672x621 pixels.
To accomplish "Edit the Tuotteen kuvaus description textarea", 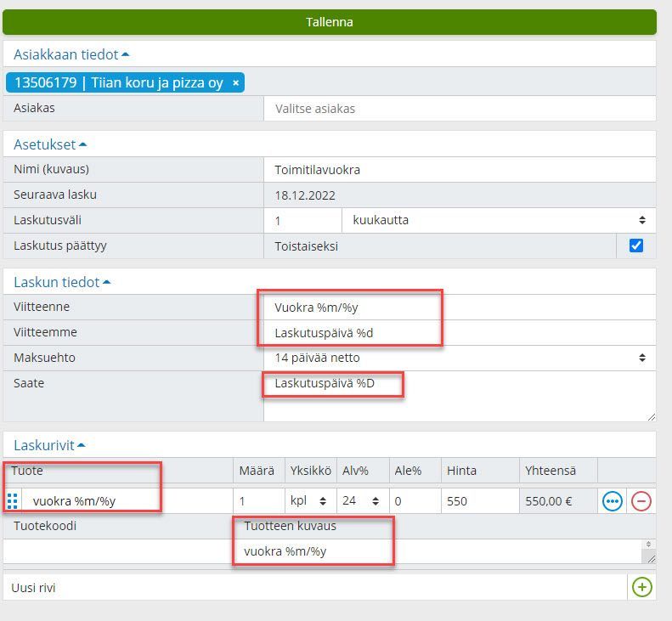I will coord(445,551).
